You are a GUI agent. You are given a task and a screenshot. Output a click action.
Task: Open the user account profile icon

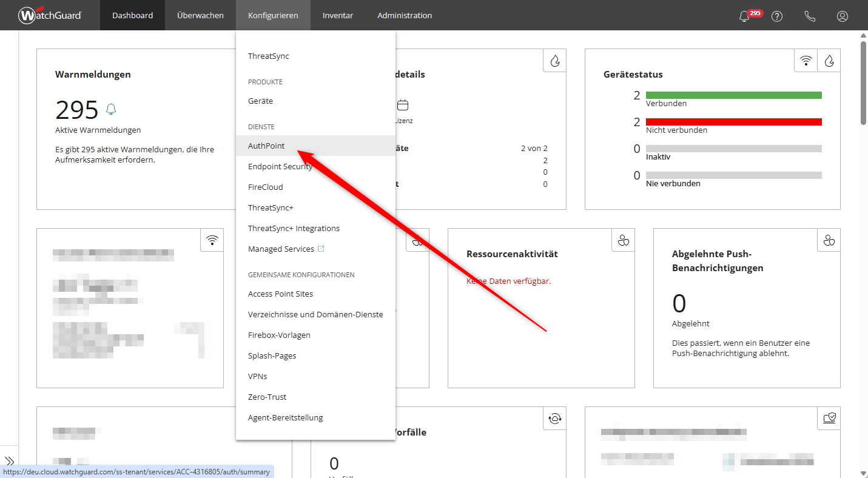point(843,16)
